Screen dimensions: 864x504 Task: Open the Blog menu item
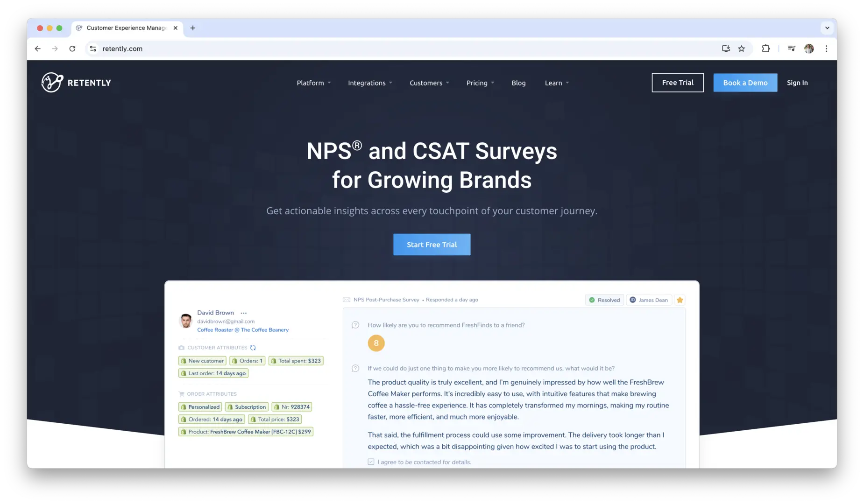518,83
